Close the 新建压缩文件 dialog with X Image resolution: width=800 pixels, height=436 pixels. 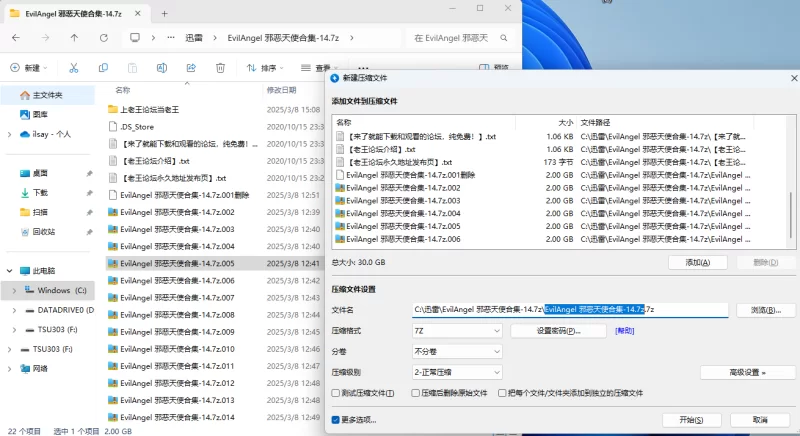[x=794, y=78]
